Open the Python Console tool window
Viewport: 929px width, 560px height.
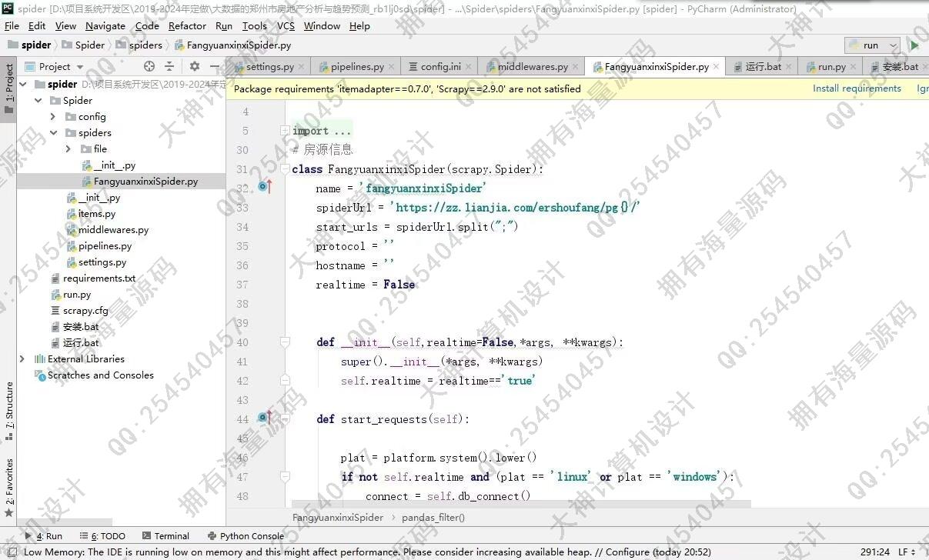coord(246,536)
